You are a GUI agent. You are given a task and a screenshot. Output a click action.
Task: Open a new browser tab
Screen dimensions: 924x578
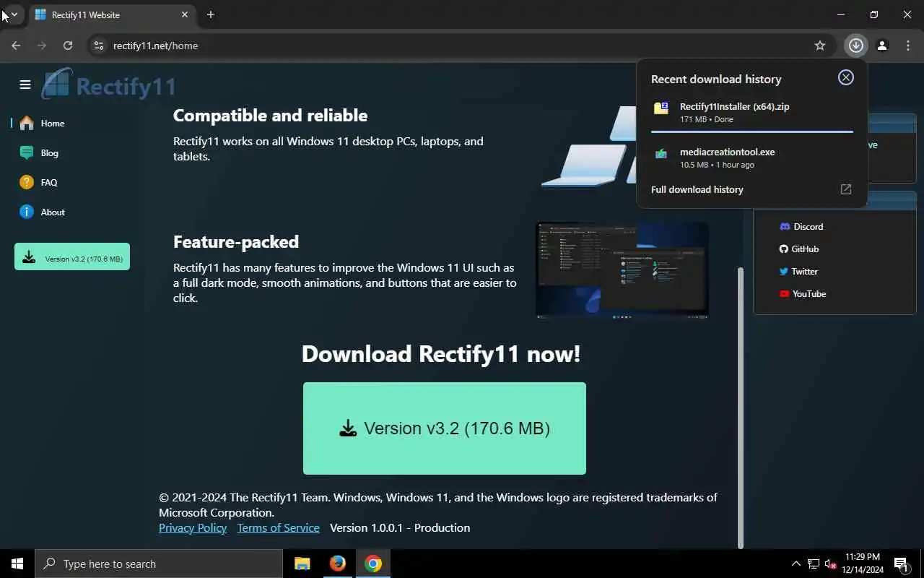pyautogui.click(x=211, y=14)
